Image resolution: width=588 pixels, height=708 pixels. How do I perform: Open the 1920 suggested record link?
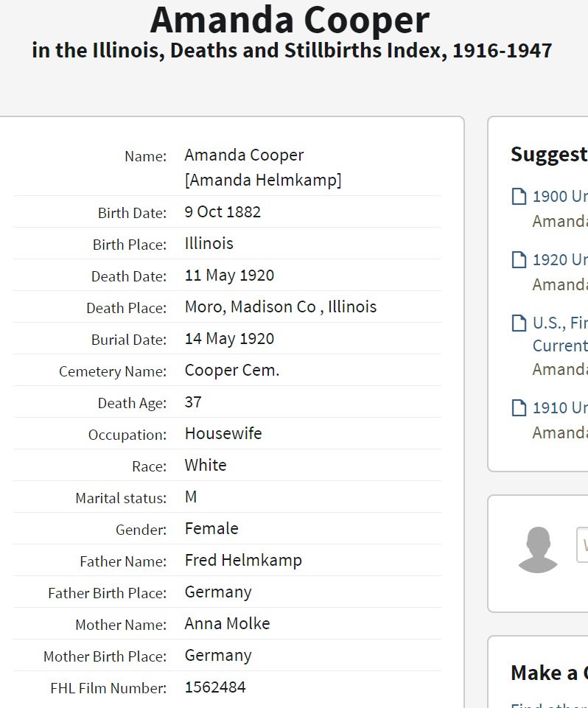tap(559, 260)
